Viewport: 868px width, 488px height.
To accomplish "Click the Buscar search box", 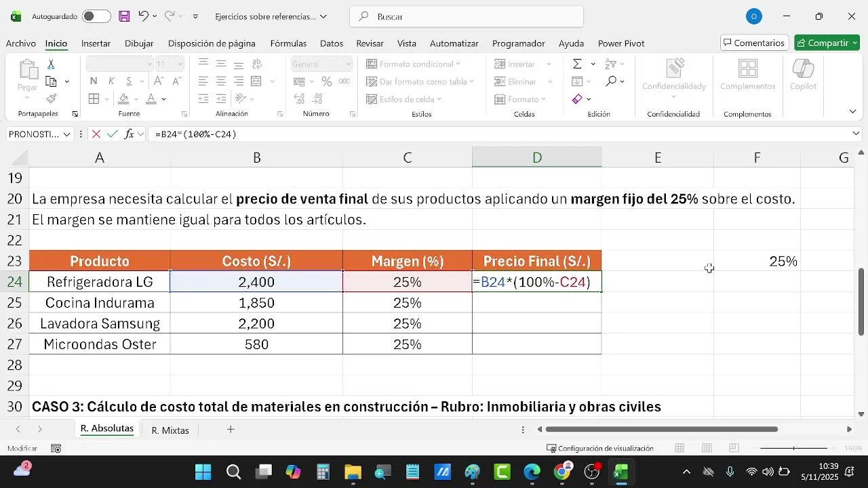I will pos(467,16).
